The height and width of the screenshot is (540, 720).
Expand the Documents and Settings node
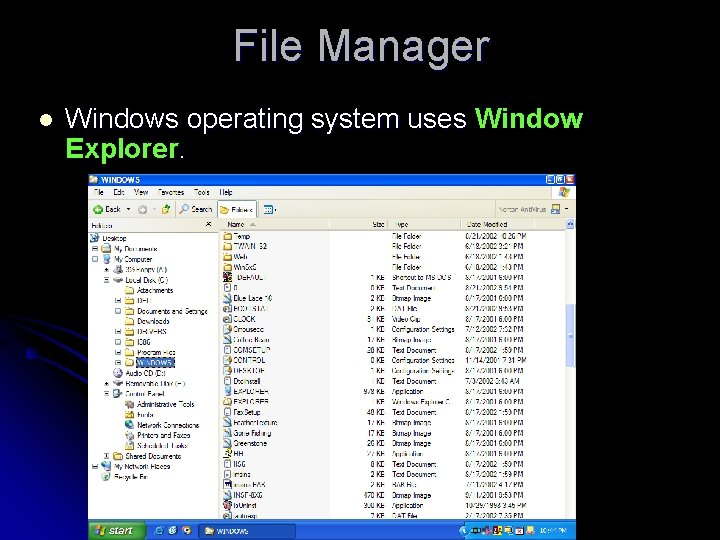coord(118,311)
